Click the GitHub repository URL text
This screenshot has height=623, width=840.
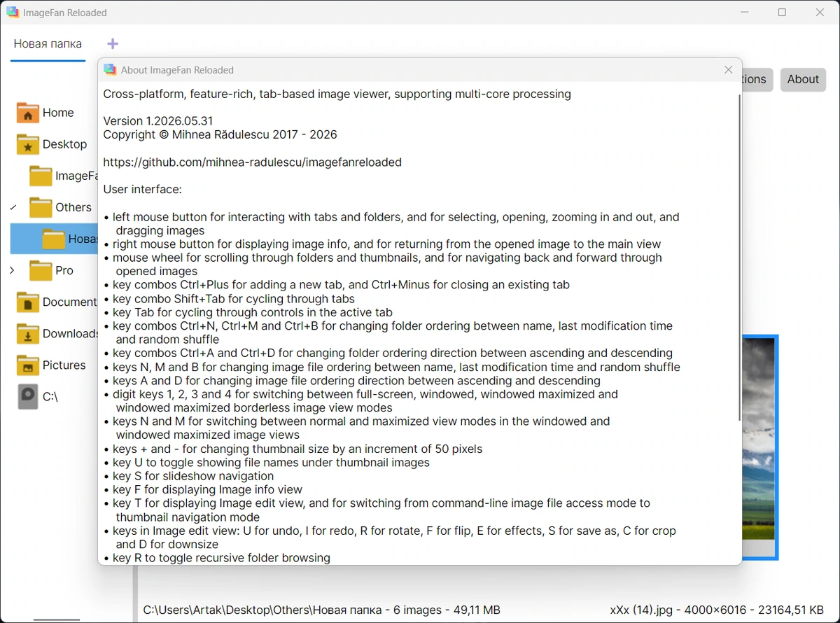(x=252, y=162)
